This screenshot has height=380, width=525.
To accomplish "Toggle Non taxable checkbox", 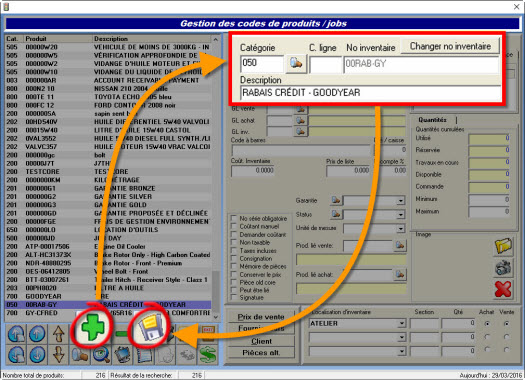I will point(234,242).
